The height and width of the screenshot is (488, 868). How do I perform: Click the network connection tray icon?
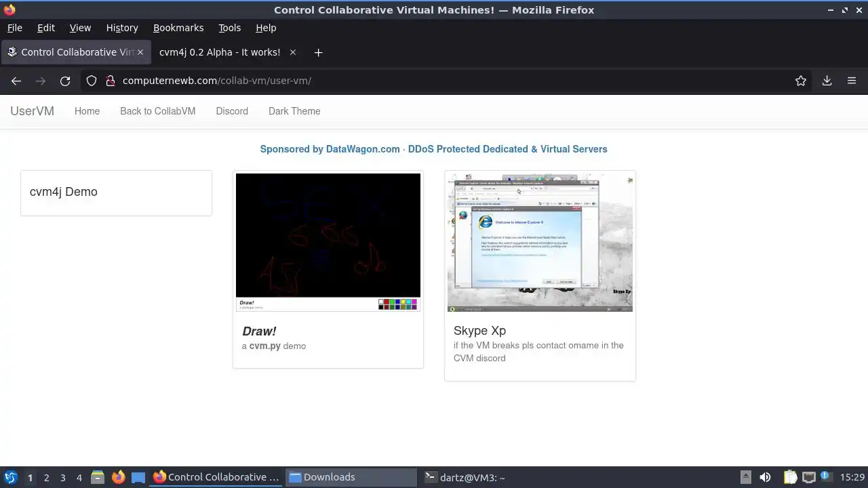click(809, 477)
